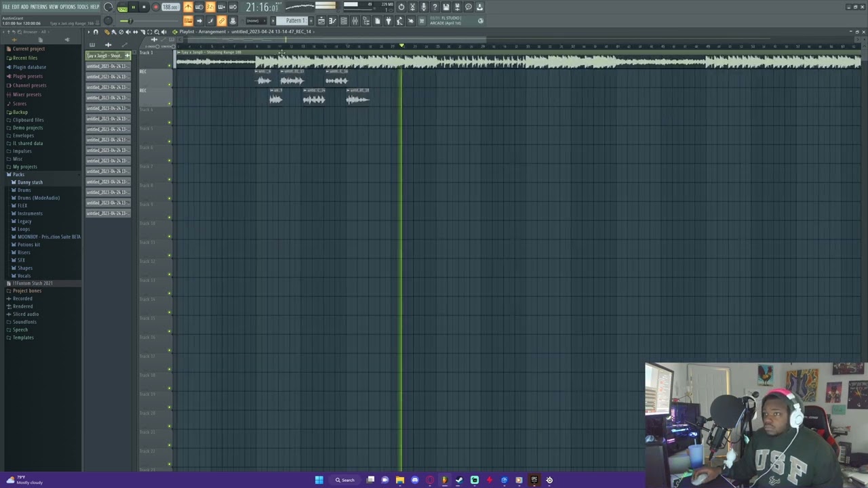
Task: Expand Recent files folder
Action: pos(24,58)
